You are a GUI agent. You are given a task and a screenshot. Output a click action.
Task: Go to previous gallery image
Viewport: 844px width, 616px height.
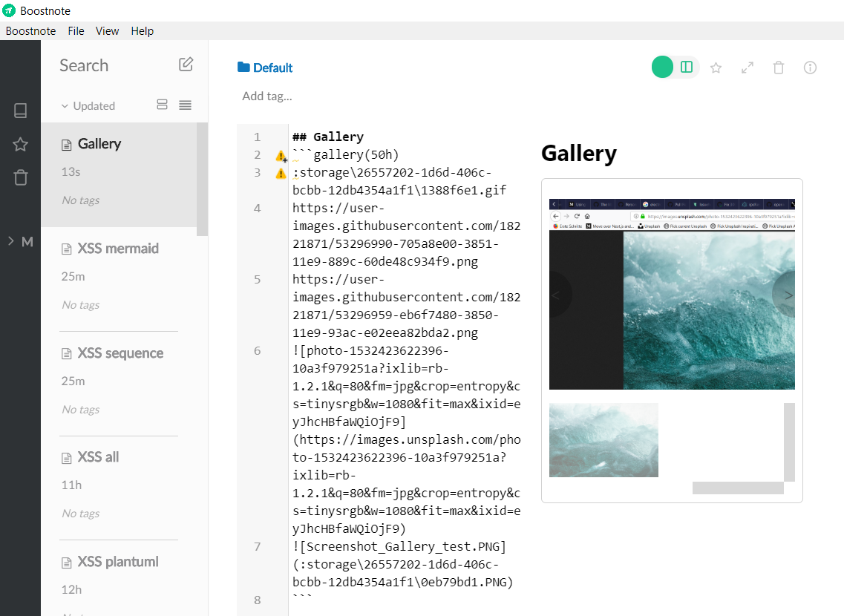tap(557, 295)
